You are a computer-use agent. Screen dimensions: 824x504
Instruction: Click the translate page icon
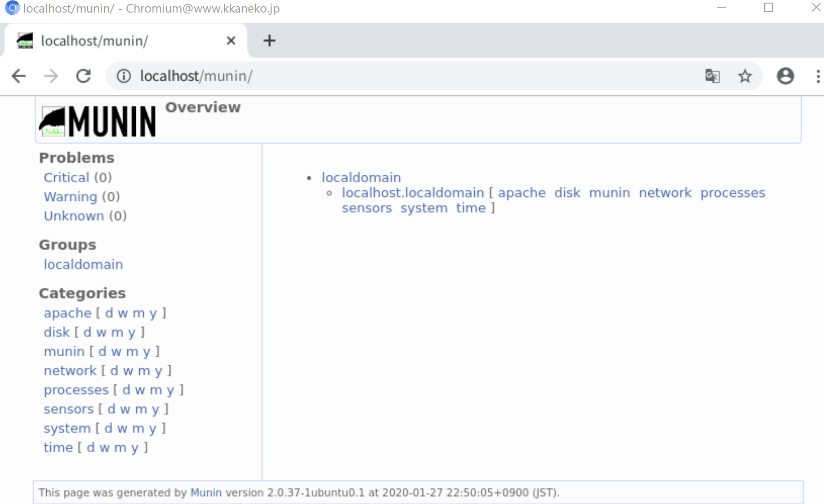[x=713, y=76]
